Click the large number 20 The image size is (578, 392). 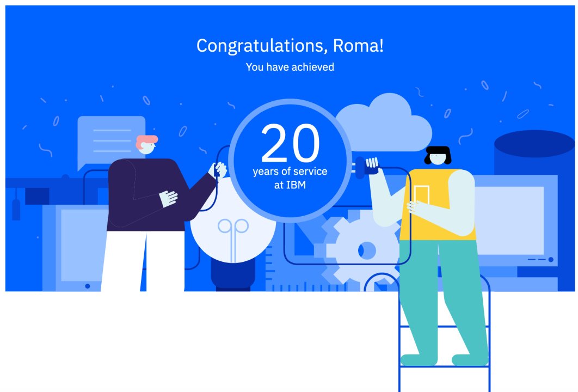pos(290,143)
